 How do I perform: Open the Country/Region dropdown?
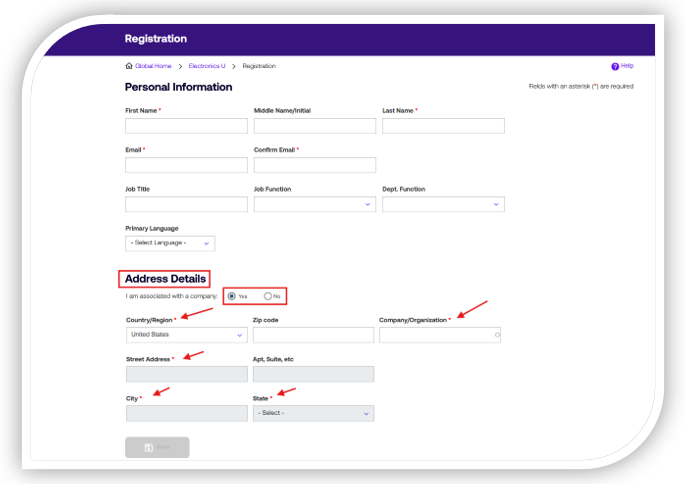(186, 335)
